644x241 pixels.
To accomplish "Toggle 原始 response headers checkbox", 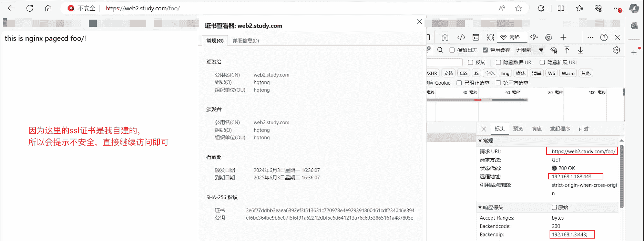I will [x=554, y=207].
